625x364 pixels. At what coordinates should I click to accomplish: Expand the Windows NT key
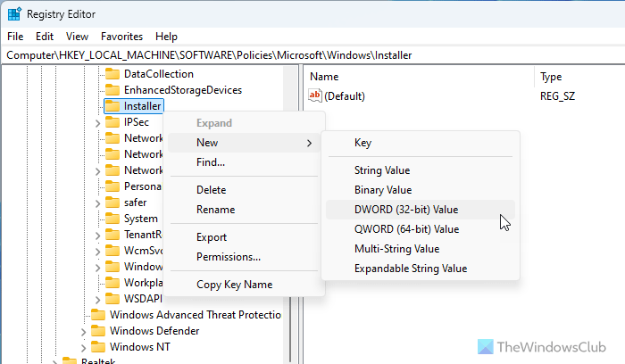pyautogui.click(x=83, y=347)
